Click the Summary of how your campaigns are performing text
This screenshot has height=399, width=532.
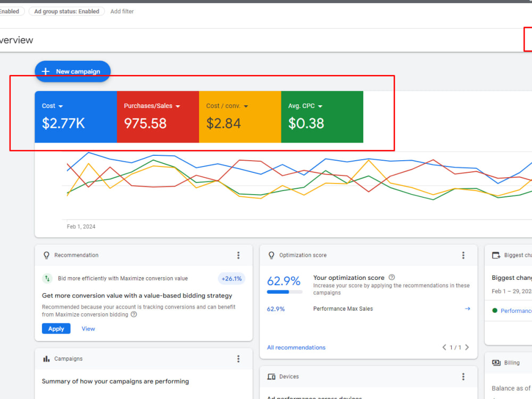pyautogui.click(x=115, y=381)
